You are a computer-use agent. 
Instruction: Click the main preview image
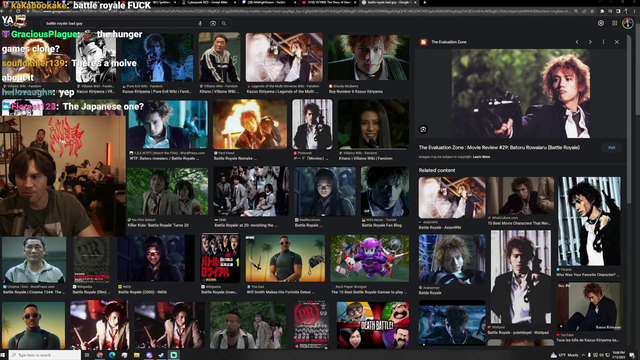click(521, 93)
